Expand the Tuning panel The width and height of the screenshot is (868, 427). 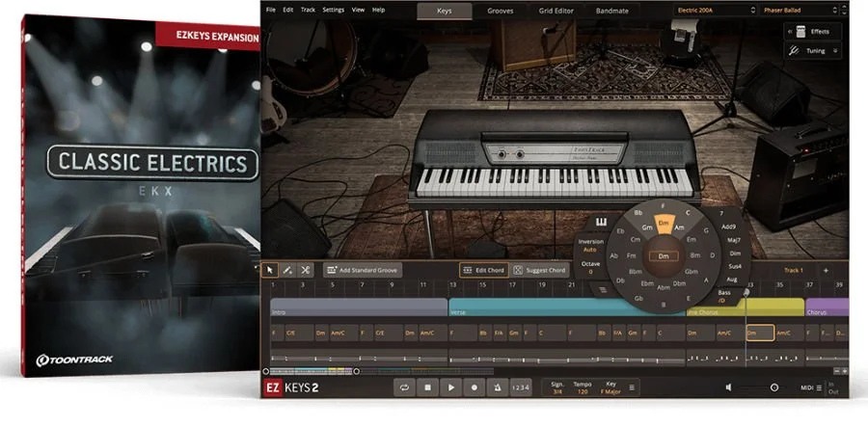(813, 51)
